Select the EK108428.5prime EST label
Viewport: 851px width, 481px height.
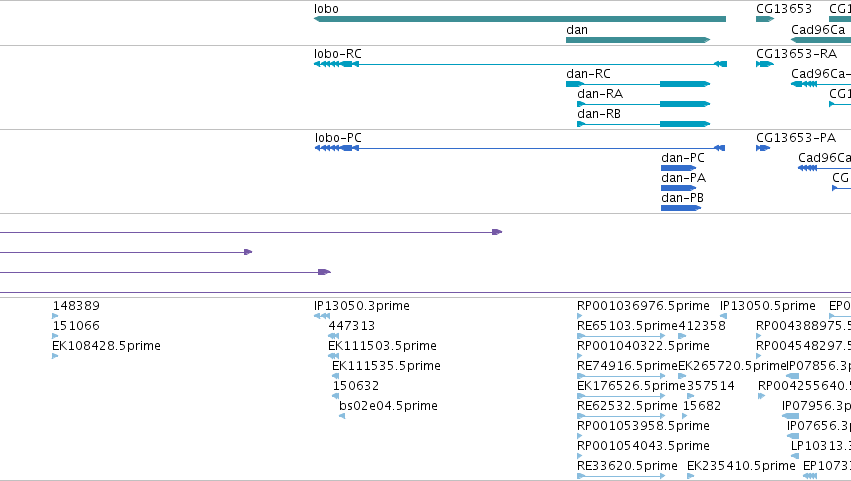click(106, 346)
